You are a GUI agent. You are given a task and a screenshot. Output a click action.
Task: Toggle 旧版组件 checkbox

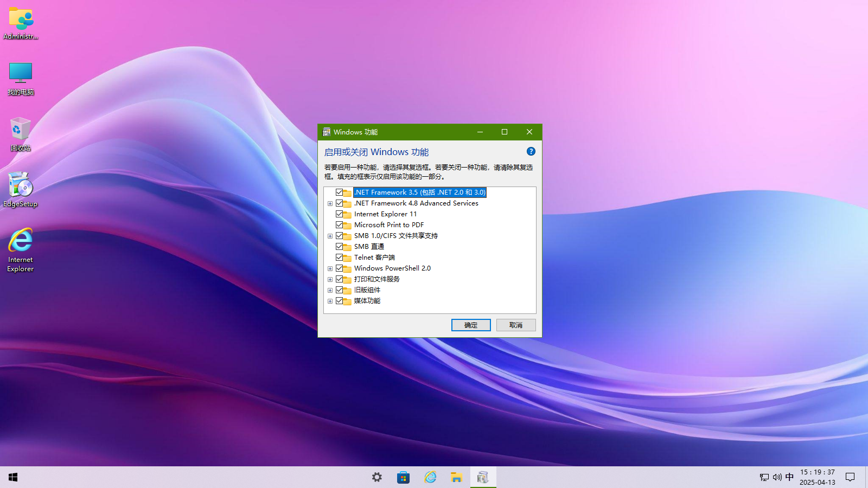[x=339, y=290]
